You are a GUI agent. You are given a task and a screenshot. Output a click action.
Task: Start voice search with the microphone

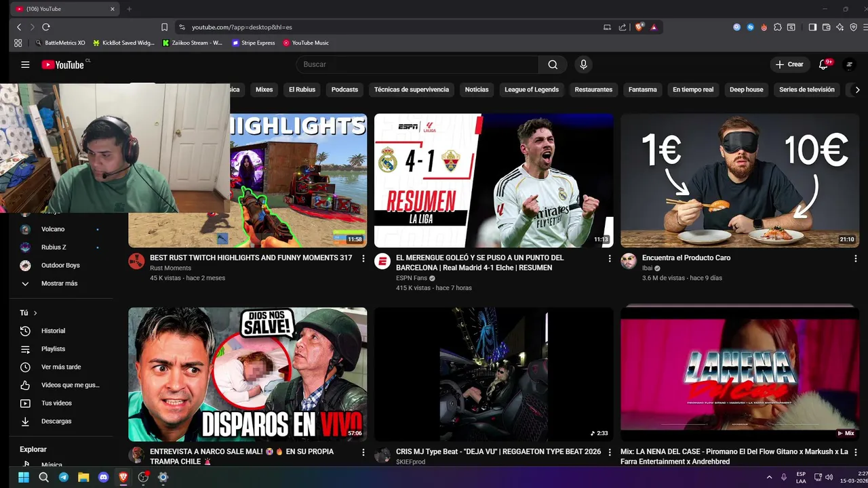click(x=583, y=64)
